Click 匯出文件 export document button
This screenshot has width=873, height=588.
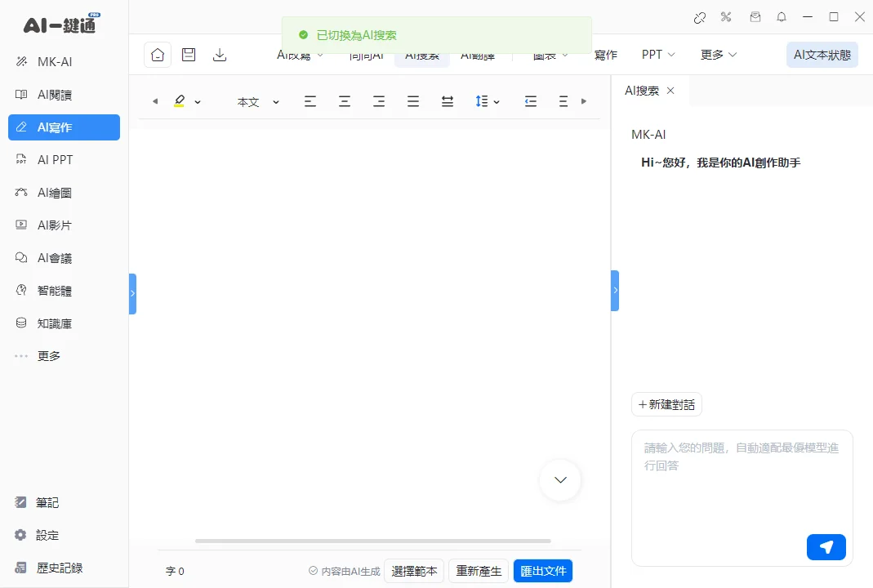click(x=543, y=571)
